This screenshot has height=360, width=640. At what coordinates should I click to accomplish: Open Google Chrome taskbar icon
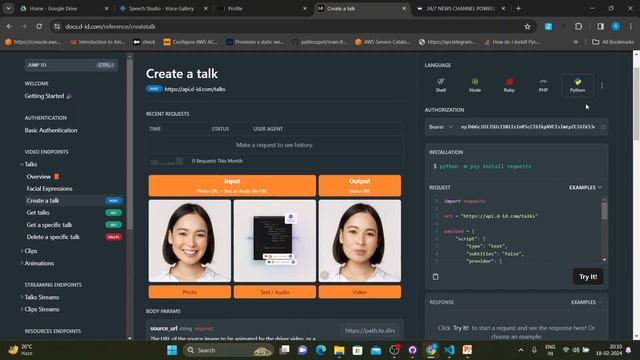(x=431, y=350)
